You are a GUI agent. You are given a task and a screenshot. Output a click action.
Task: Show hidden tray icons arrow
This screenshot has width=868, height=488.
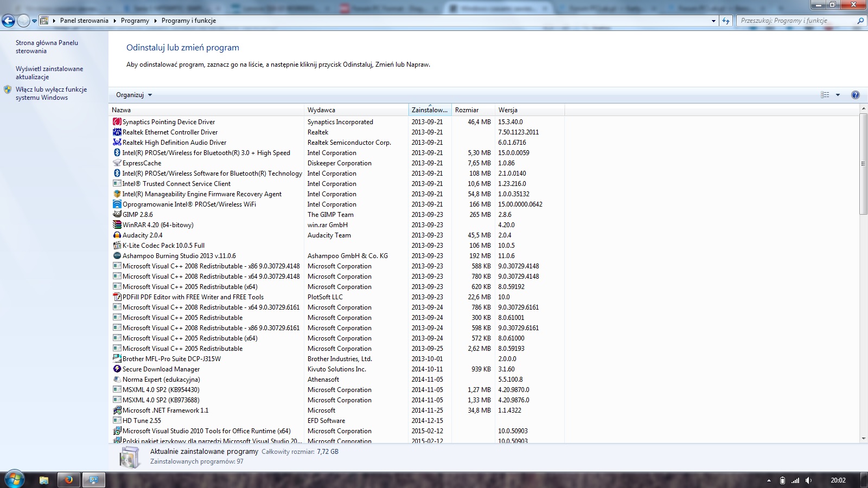(x=769, y=480)
